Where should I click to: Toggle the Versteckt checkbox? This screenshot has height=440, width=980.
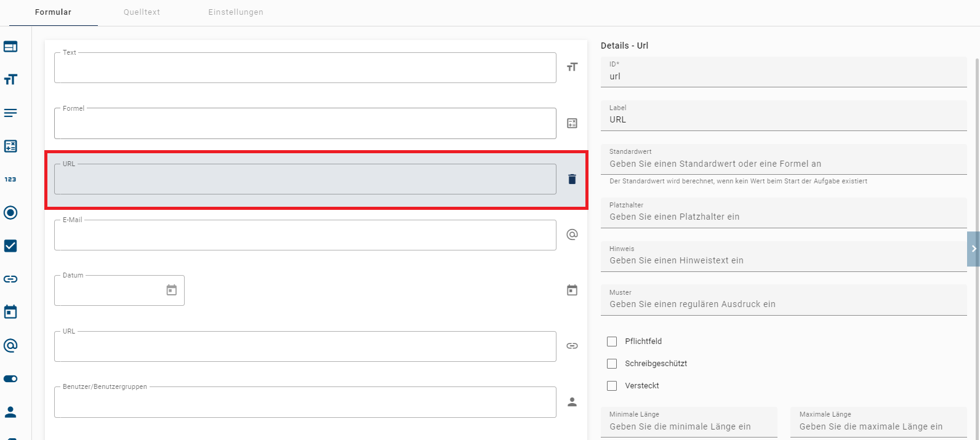click(612, 386)
